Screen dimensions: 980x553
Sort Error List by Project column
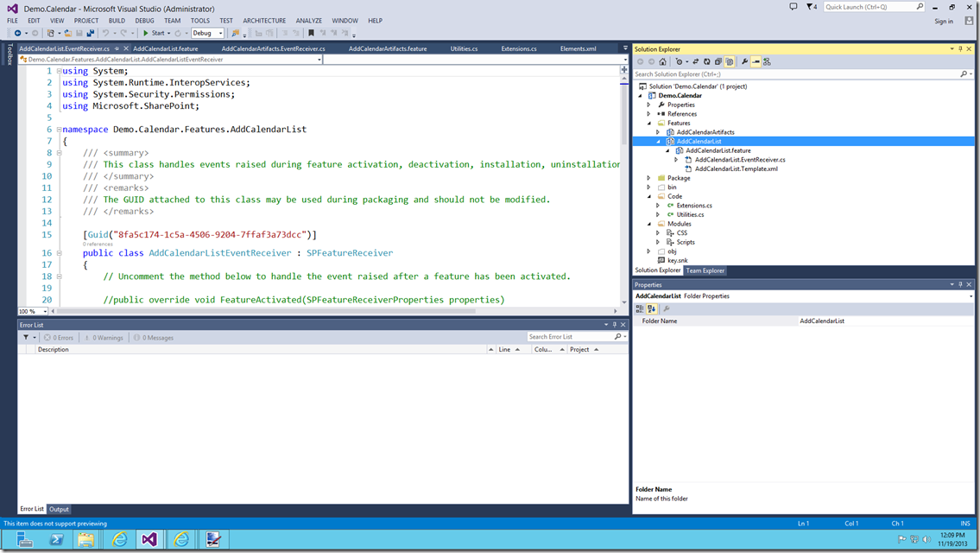click(x=597, y=350)
